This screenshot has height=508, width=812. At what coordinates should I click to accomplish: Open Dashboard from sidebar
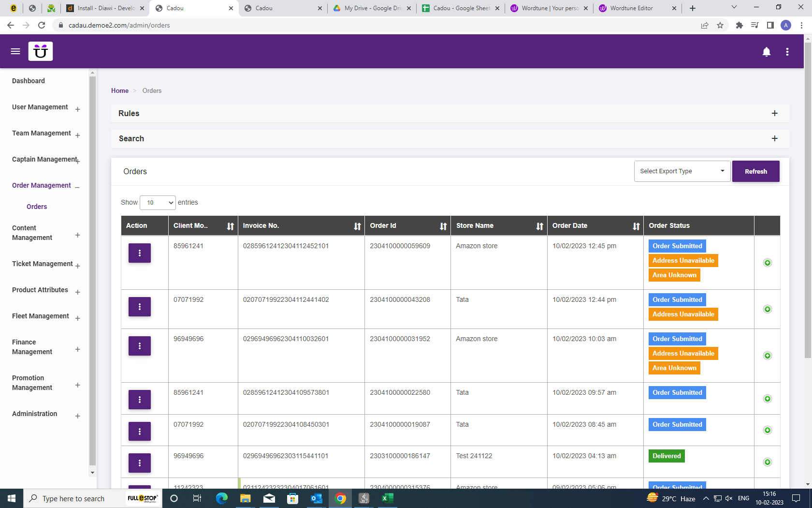click(29, 81)
